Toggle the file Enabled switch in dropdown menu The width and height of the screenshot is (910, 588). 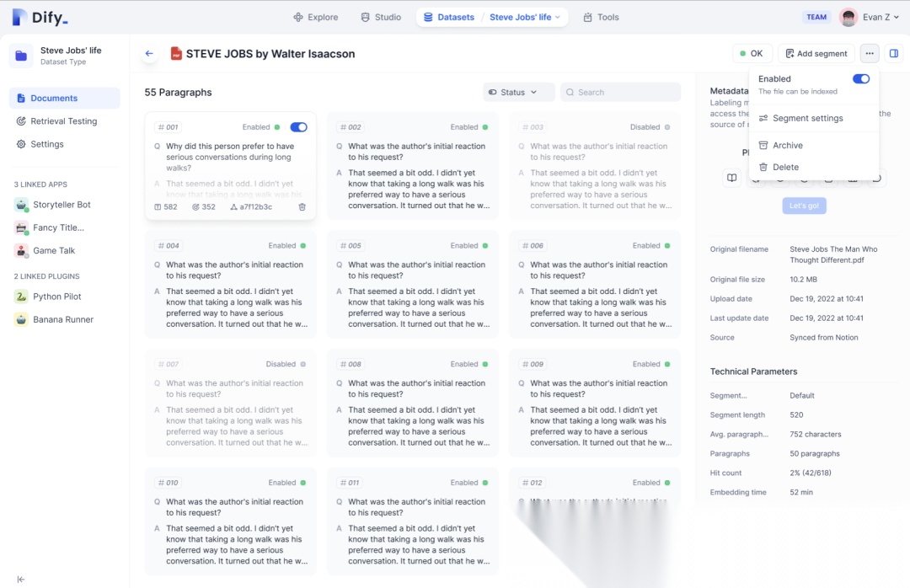861,79
